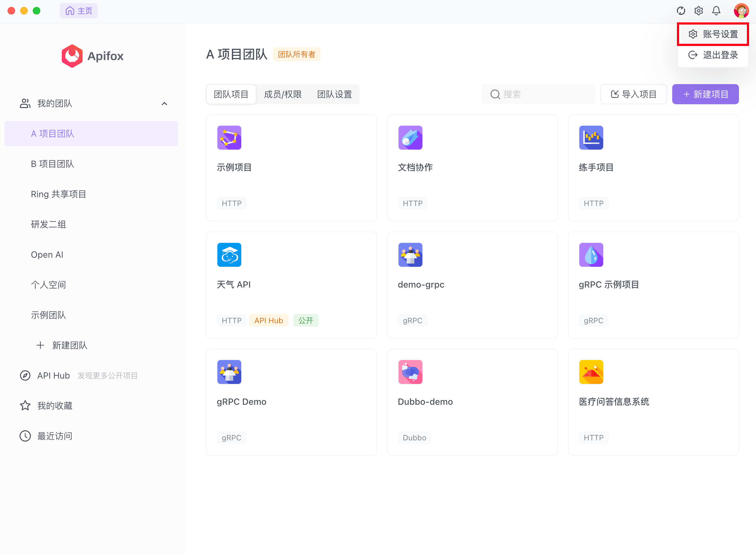
Task: Click the refresh/sync icon in top bar
Action: pos(681,11)
